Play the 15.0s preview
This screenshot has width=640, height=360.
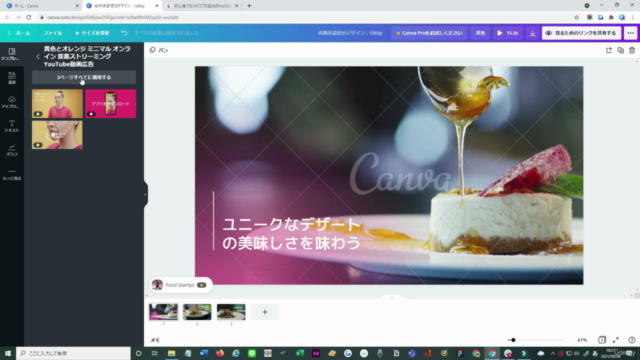pyautogui.click(x=508, y=33)
